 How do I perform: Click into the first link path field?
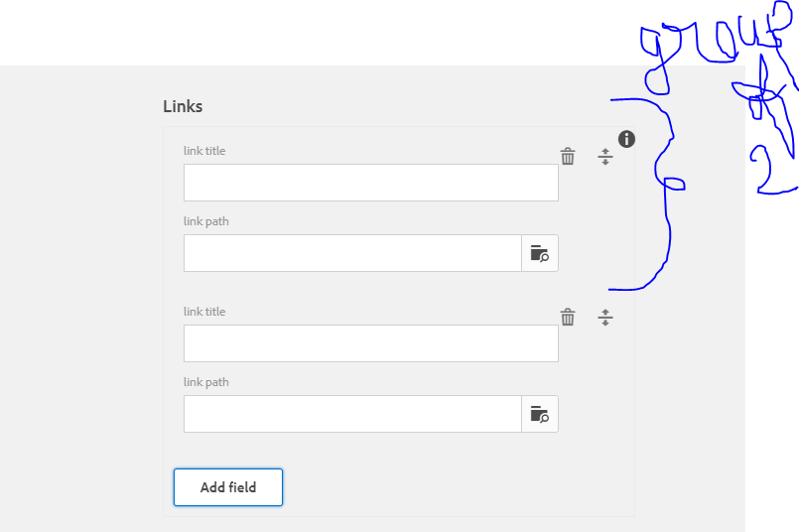(352, 253)
